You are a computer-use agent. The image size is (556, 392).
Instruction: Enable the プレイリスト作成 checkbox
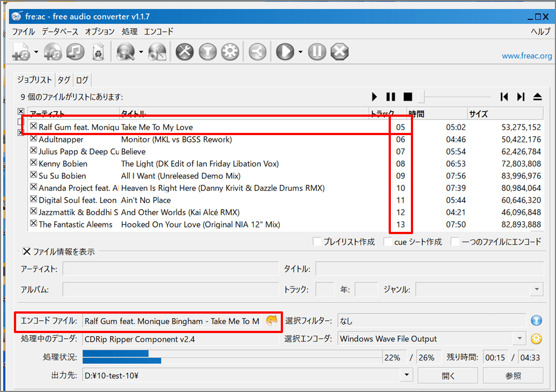click(317, 241)
